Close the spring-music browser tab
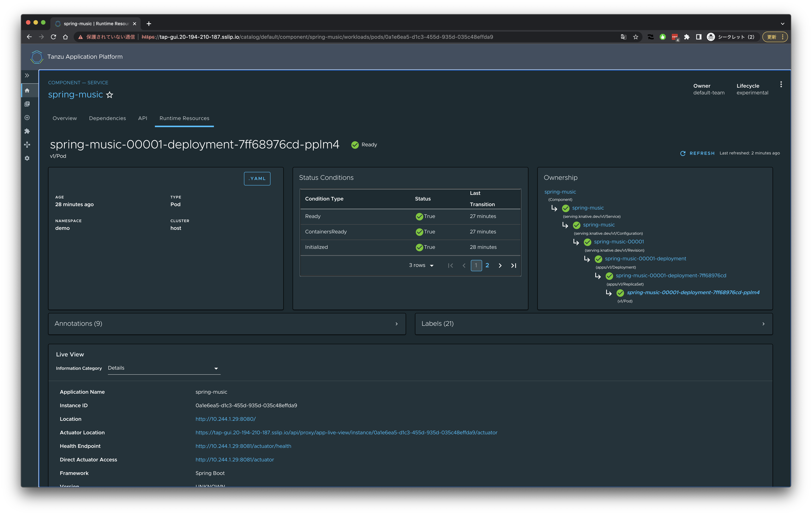Image resolution: width=812 pixels, height=515 pixels. 135,24
